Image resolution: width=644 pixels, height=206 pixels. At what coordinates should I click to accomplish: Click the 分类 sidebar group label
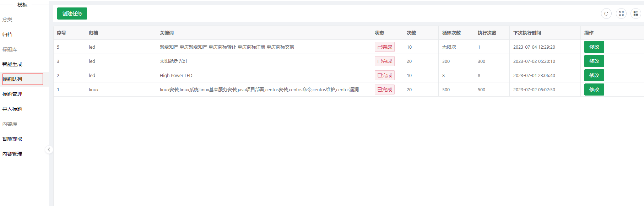click(x=7, y=20)
